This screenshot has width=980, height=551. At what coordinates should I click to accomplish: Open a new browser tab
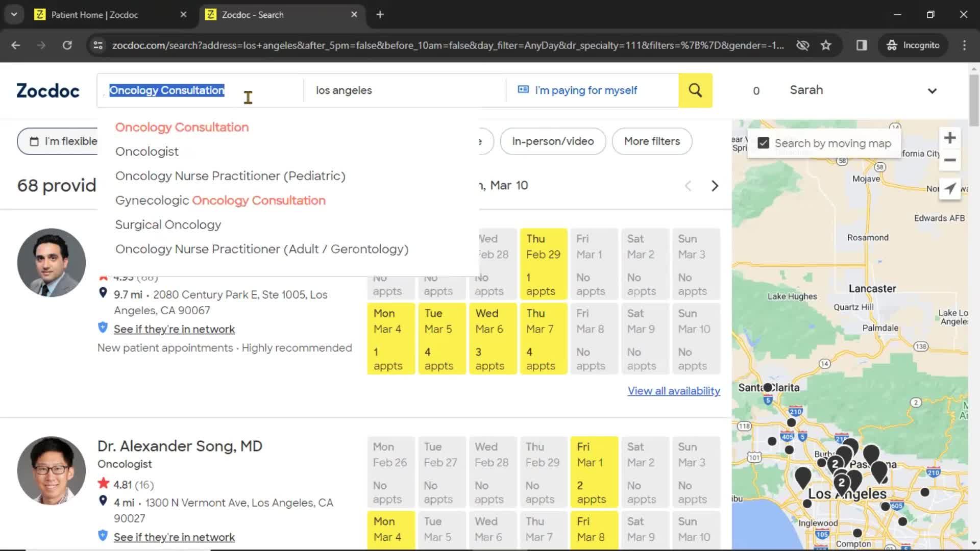point(380,15)
